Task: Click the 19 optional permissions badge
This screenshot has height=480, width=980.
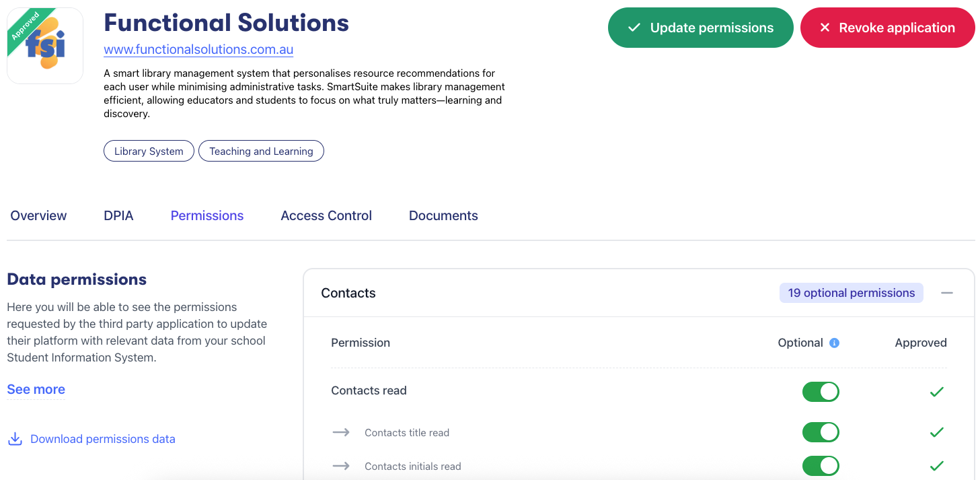Action: (851, 293)
